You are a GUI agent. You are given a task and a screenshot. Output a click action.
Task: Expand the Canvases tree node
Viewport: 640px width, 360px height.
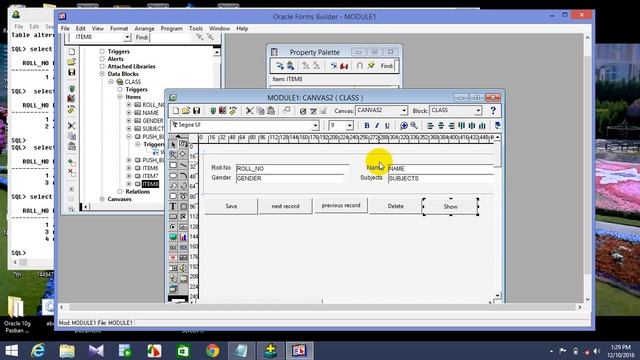coord(102,199)
